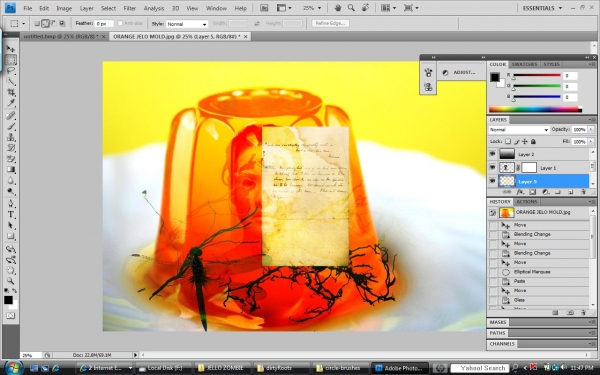Open the Analysis menu
Viewport: 600px width, 375px height.
tap(153, 8)
